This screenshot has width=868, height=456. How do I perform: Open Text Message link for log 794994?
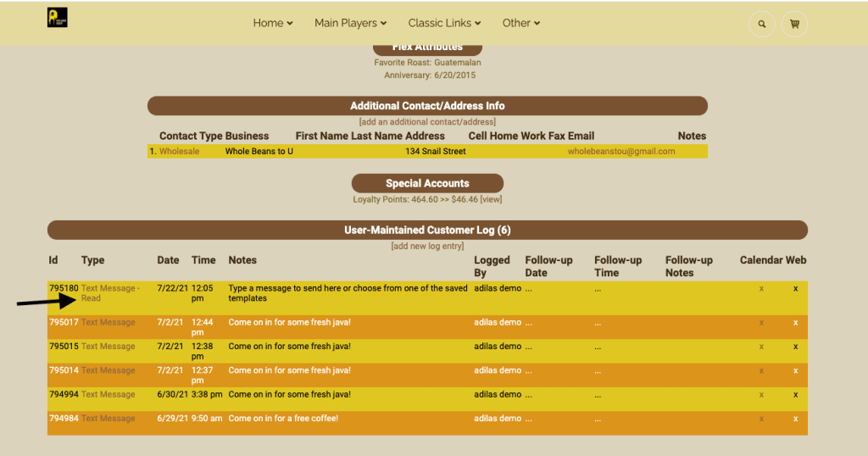(x=108, y=395)
